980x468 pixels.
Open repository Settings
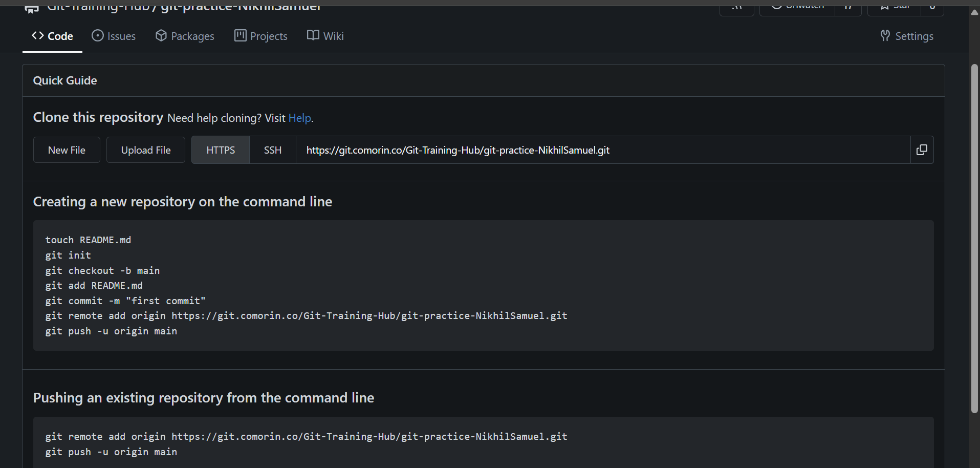click(914, 36)
